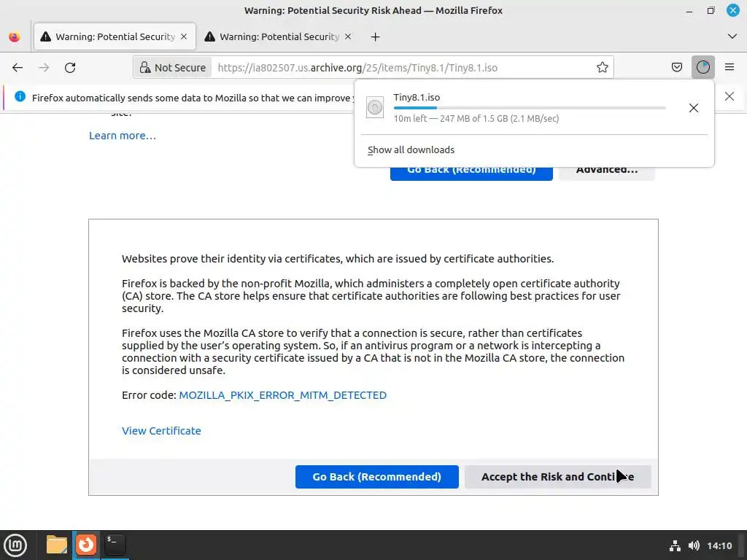The width and height of the screenshot is (747, 560).
Task: Expand the list all tabs chevron
Action: [x=732, y=36]
